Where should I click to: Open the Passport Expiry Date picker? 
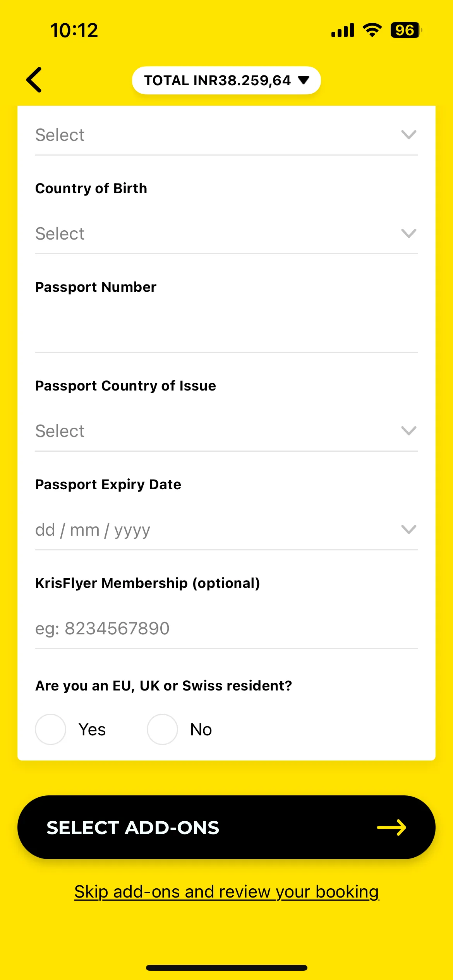(226, 530)
